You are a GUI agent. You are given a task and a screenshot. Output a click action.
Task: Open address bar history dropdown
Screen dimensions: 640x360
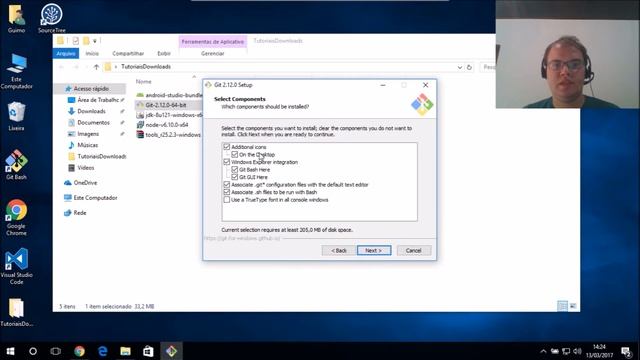point(460,67)
